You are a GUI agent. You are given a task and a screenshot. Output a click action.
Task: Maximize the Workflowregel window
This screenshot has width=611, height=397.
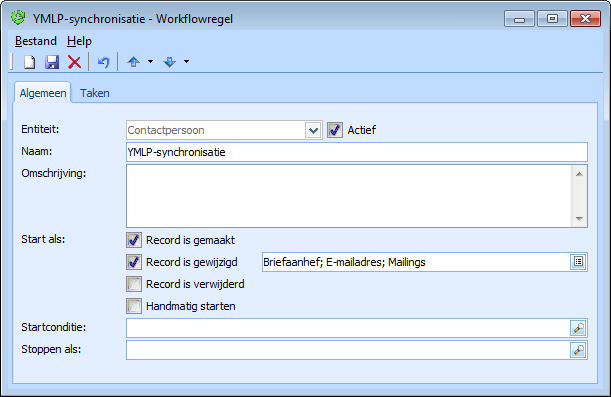552,19
